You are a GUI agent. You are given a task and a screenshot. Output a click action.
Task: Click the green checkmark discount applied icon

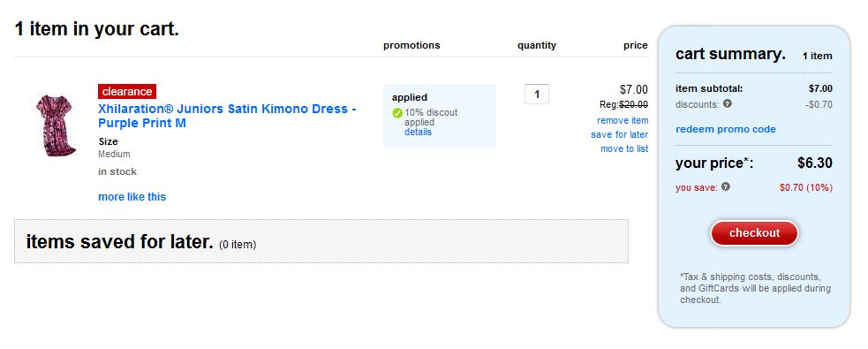396,113
